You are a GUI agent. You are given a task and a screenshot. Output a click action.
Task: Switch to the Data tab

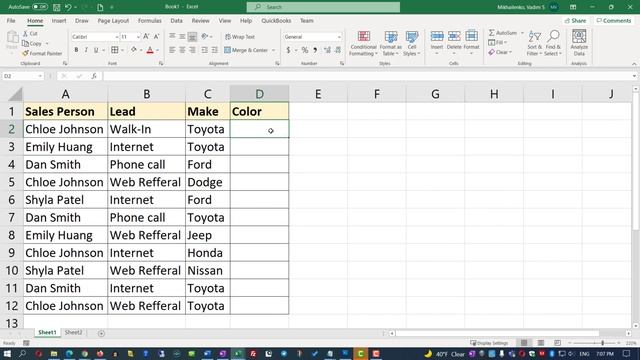tap(176, 20)
